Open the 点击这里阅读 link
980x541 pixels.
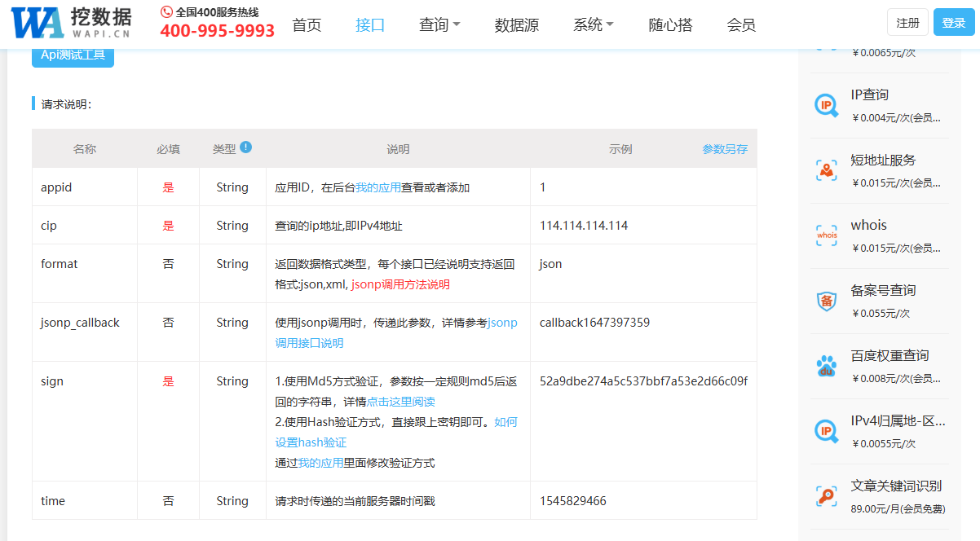400,402
